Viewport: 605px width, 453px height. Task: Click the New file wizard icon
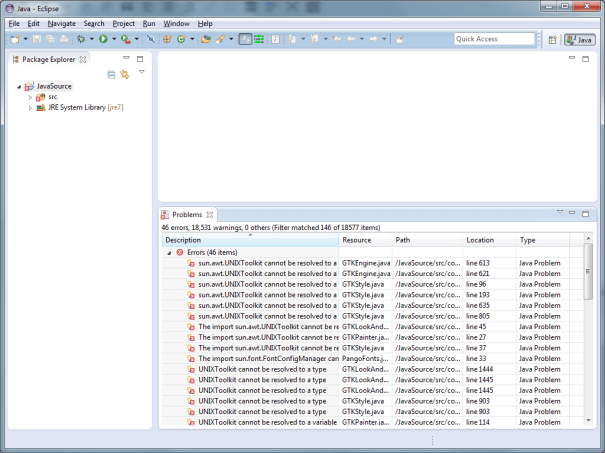15,39
